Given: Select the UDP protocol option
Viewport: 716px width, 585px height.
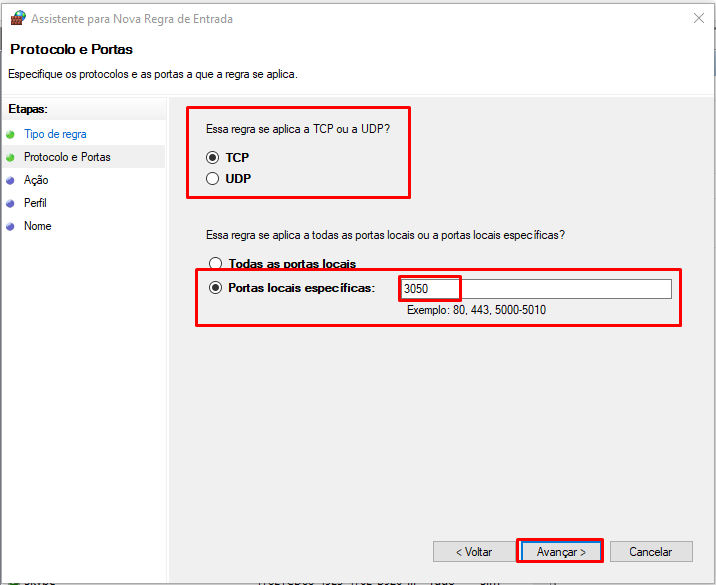Looking at the screenshot, I should (212, 179).
